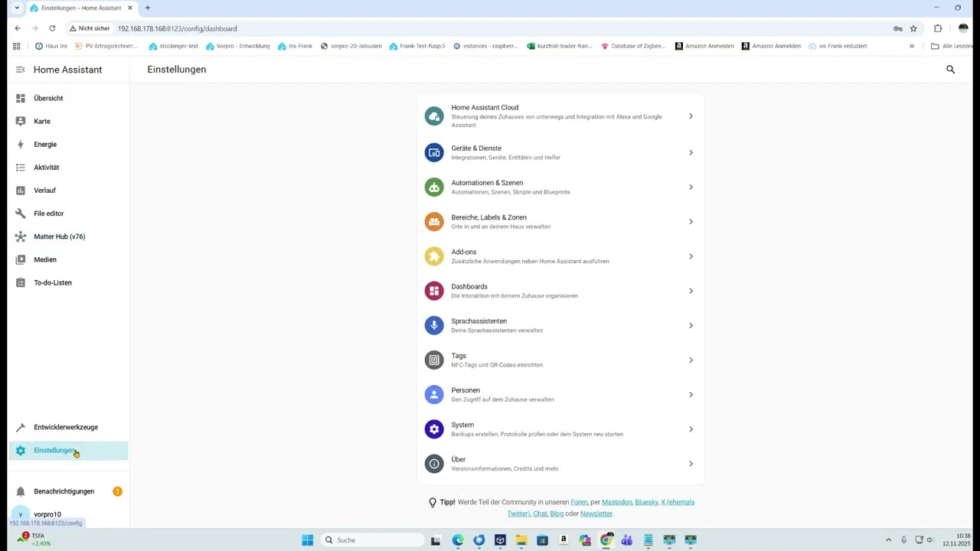This screenshot has height=551, width=980.
Task: Click the Personen icon in settings list
Action: pos(434,394)
